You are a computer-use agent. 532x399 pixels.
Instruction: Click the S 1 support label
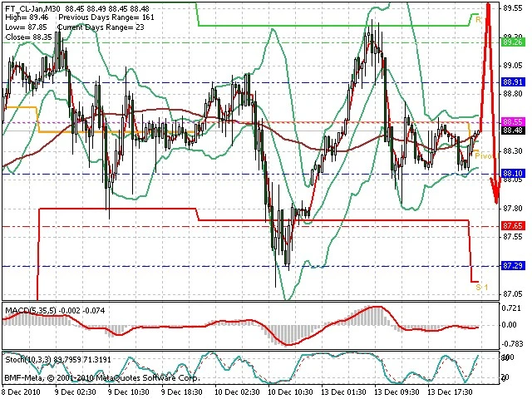482,288
